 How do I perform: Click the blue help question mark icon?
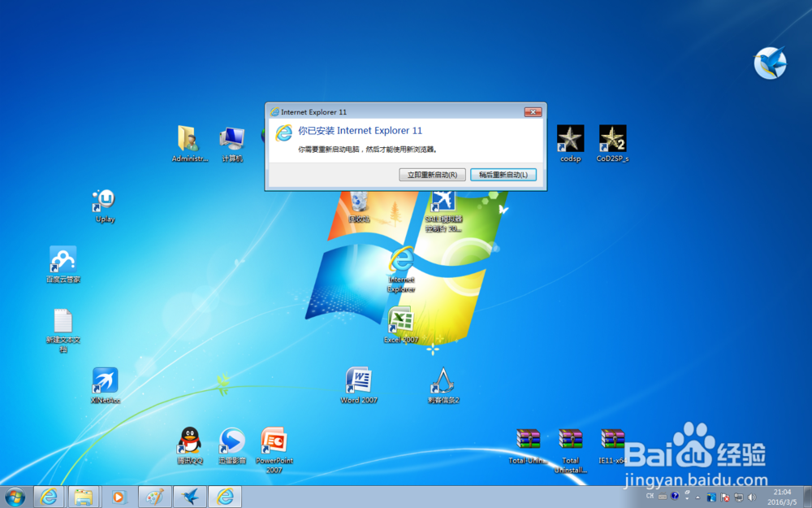(675, 496)
